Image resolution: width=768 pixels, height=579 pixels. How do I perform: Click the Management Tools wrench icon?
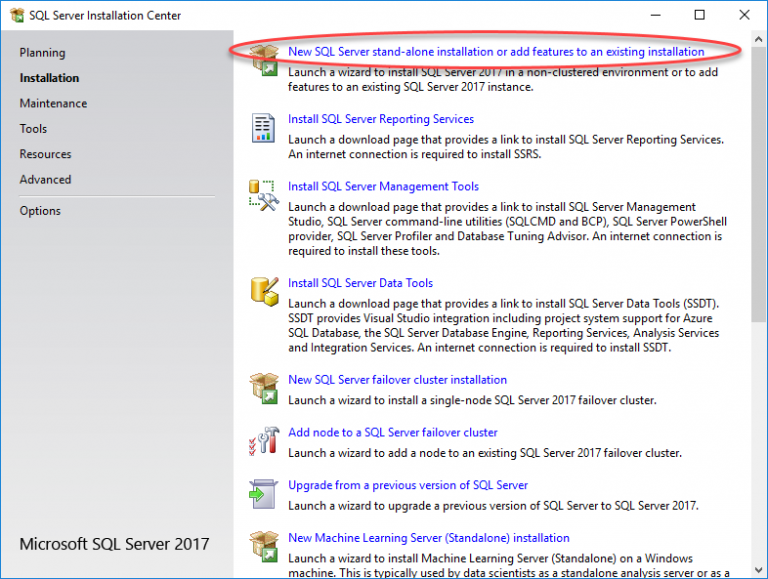click(x=264, y=195)
